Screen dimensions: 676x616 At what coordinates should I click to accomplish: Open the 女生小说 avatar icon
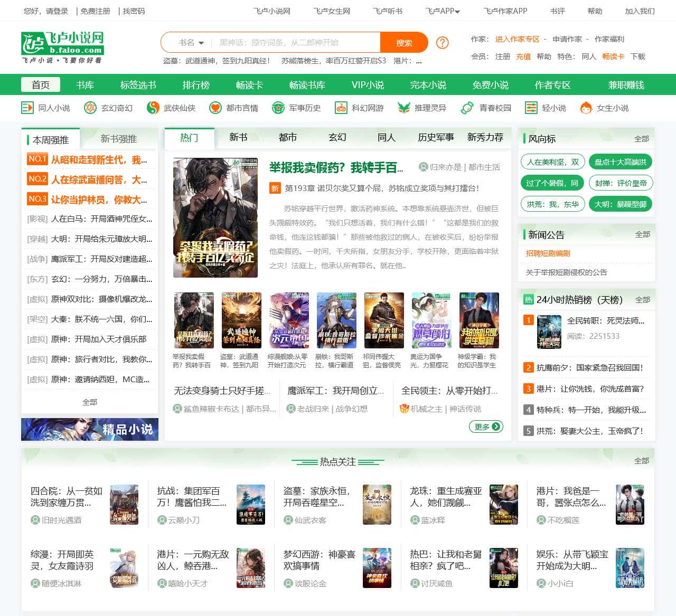pos(585,108)
